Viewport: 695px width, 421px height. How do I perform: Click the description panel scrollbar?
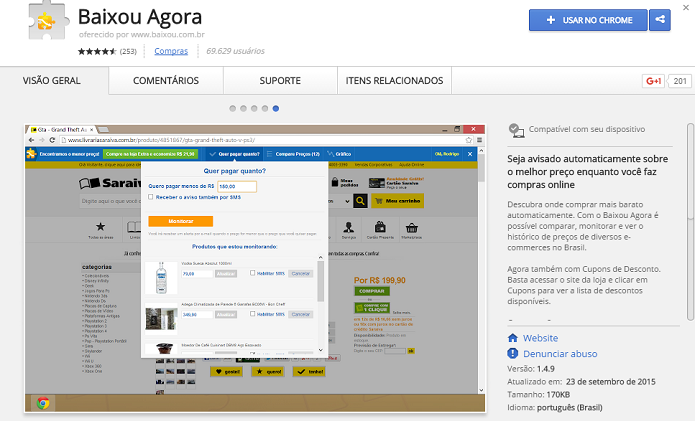click(691, 222)
